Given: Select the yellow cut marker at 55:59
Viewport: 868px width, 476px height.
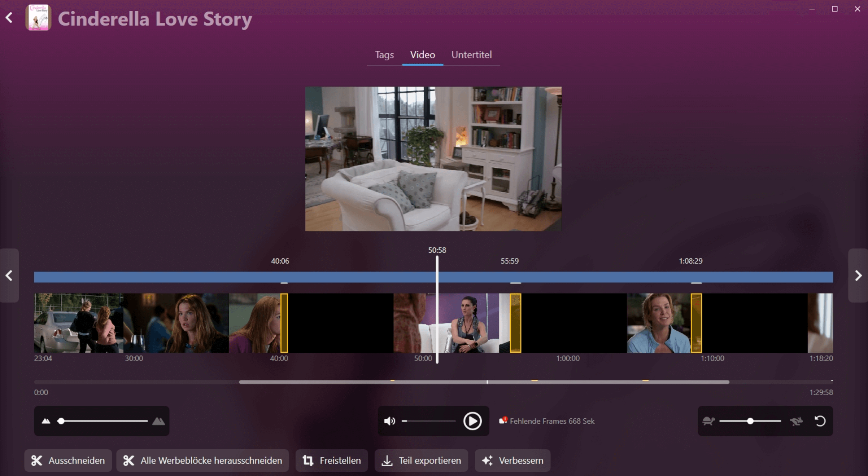Looking at the screenshot, I should click(x=515, y=323).
